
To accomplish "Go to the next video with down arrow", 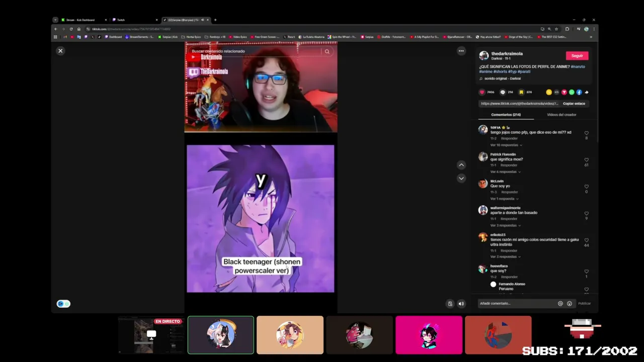I will click(x=461, y=178).
